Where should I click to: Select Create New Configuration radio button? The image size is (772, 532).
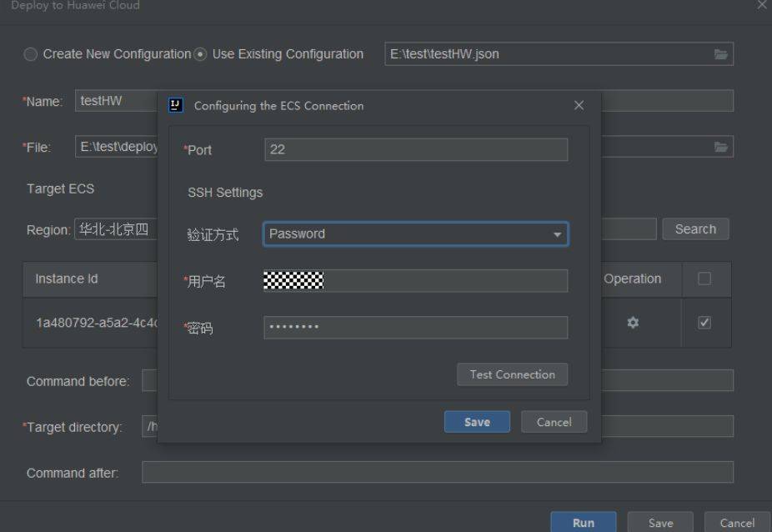click(x=31, y=54)
